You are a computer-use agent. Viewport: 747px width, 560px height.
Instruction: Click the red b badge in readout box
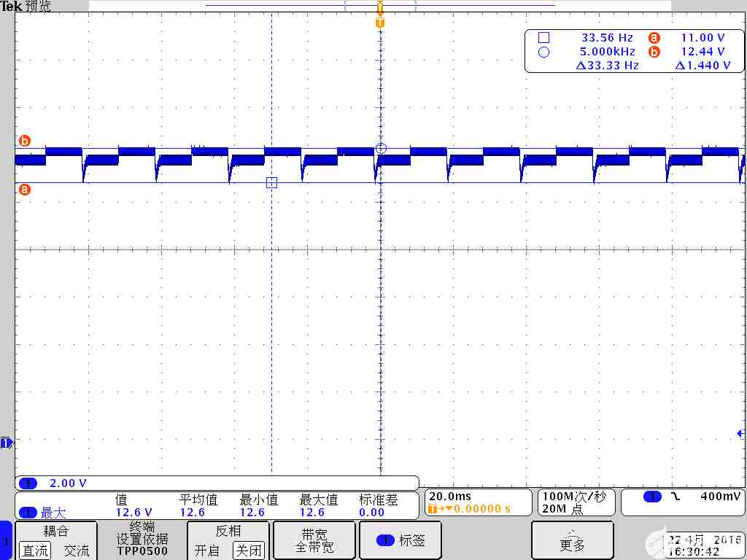click(654, 52)
